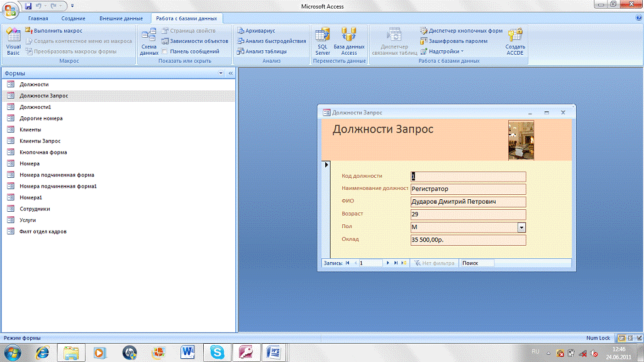Click the Схема данных icon
The height and width of the screenshot is (362, 644).
click(x=148, y=41)
